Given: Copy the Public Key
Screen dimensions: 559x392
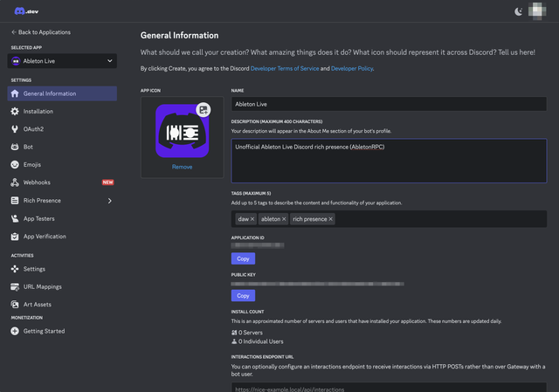Looking at the screenshot, I should point(243,296).
